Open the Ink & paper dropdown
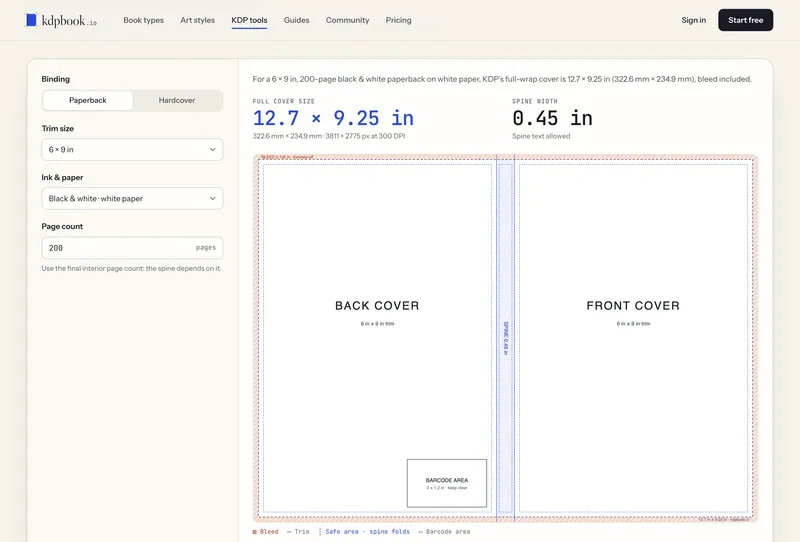The width and height of the screenshot is (800, 542). 132,199
